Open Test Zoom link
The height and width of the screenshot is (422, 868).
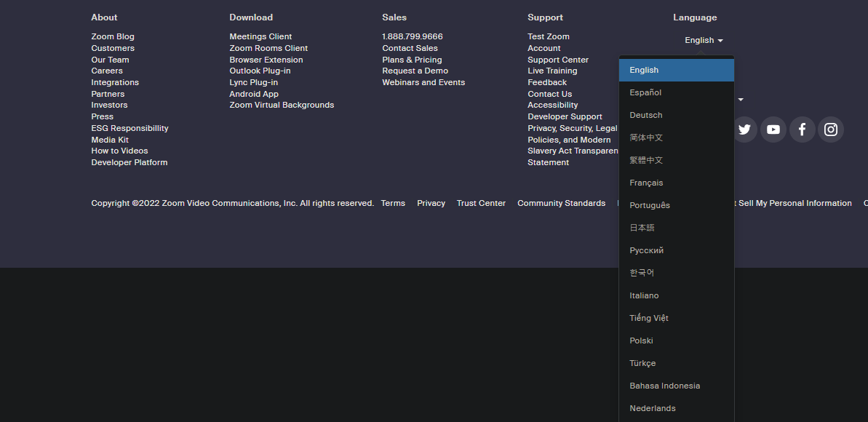coord(549,36)
